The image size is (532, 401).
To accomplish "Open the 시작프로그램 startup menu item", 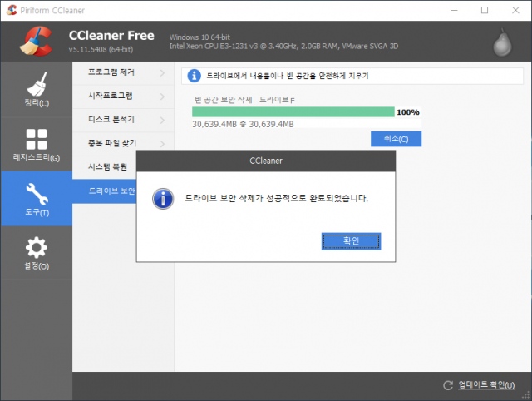I will click(x=123, y=97).
